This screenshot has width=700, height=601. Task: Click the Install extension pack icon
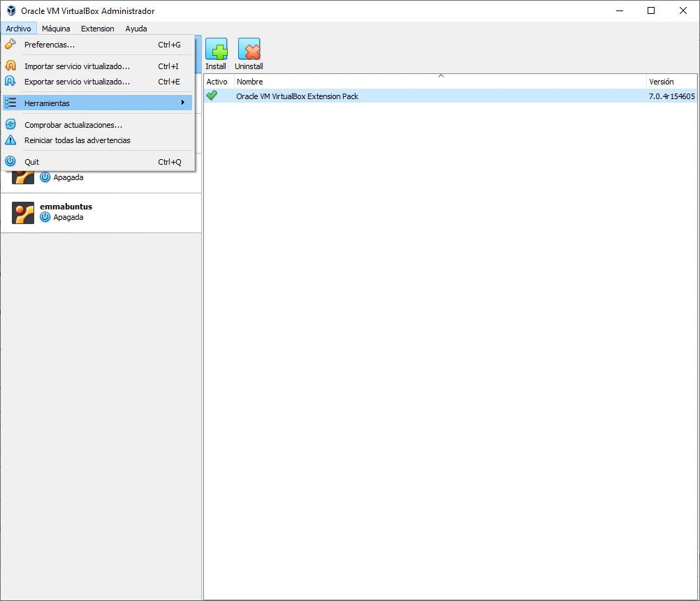pyautogui.click(x=216, y=50)
